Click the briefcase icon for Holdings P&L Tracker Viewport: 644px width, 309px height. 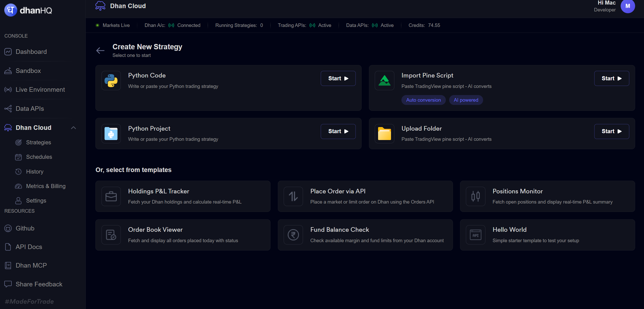click(x=111, y=196)
